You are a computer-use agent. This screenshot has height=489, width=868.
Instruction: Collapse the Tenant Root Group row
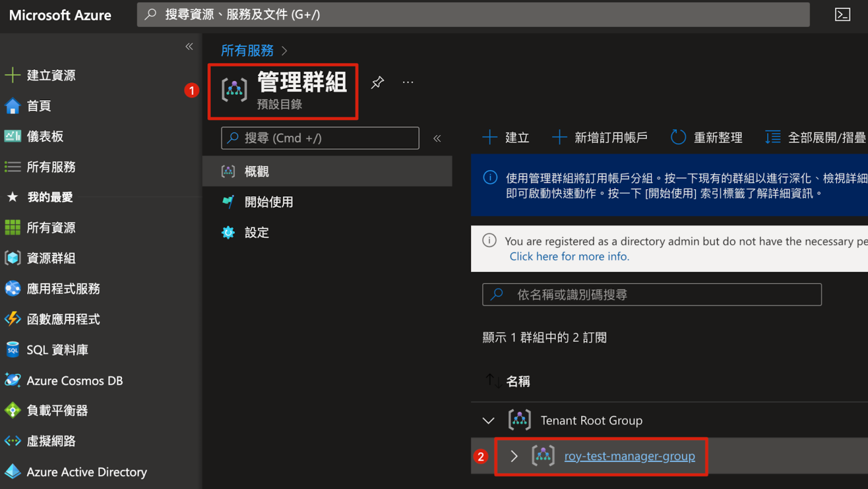pos(488,421)
